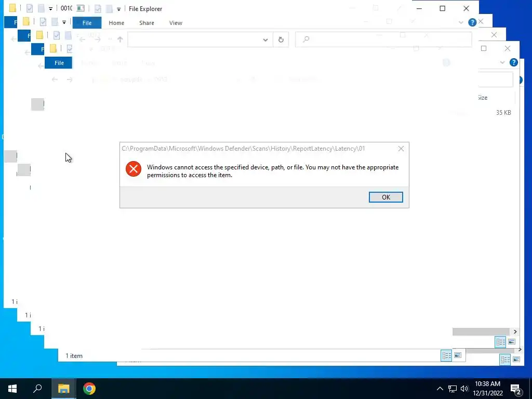Click the red error icon in dialog
This screenshot has width=532, height=399.
point(134,169)
